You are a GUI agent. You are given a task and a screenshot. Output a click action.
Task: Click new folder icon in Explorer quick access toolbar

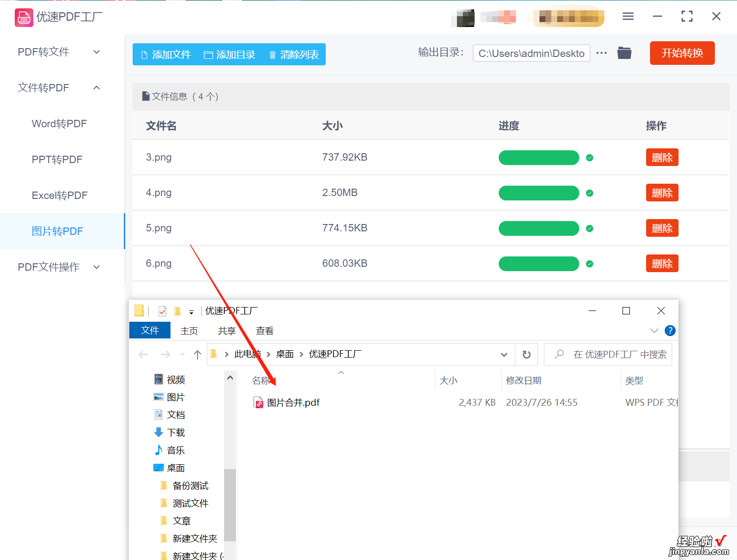pos(178,311)
